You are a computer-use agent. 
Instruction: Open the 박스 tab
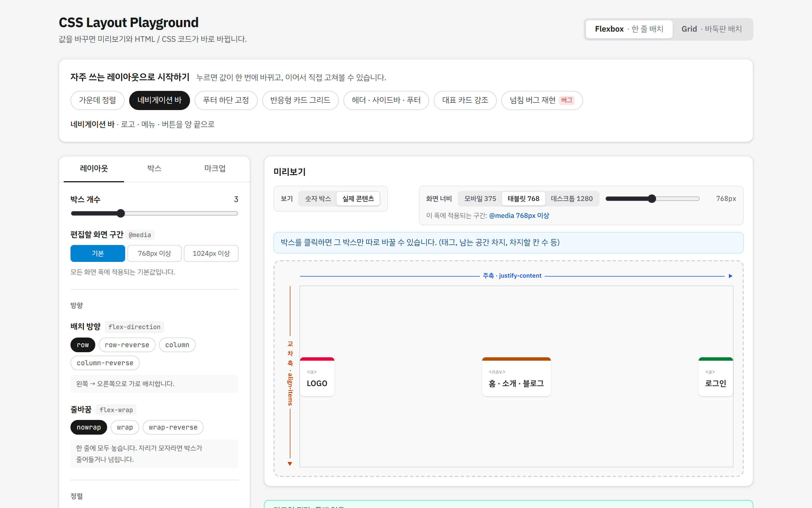154,169
